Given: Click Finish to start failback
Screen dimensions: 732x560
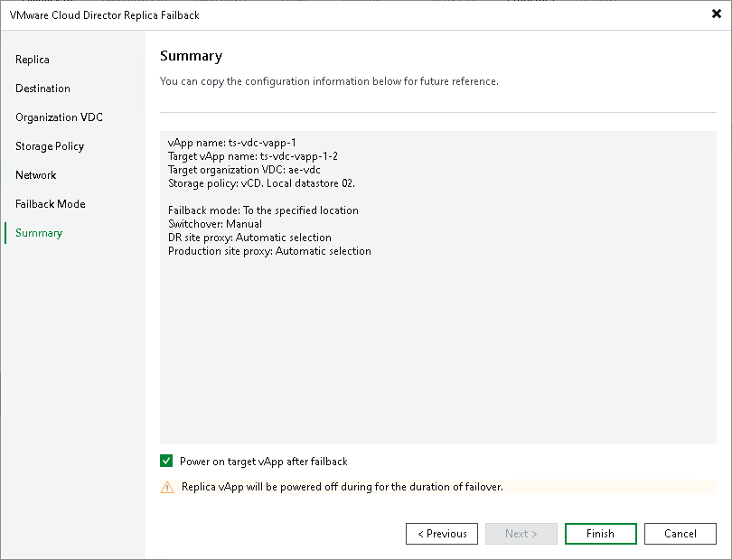Looking at the screenshot, I should coord(600,534).
